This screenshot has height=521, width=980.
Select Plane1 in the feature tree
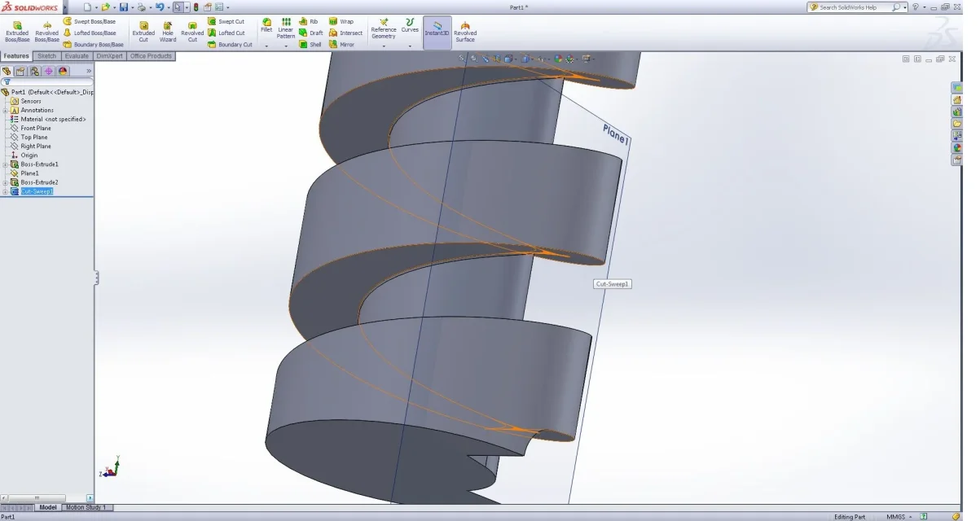24,173
